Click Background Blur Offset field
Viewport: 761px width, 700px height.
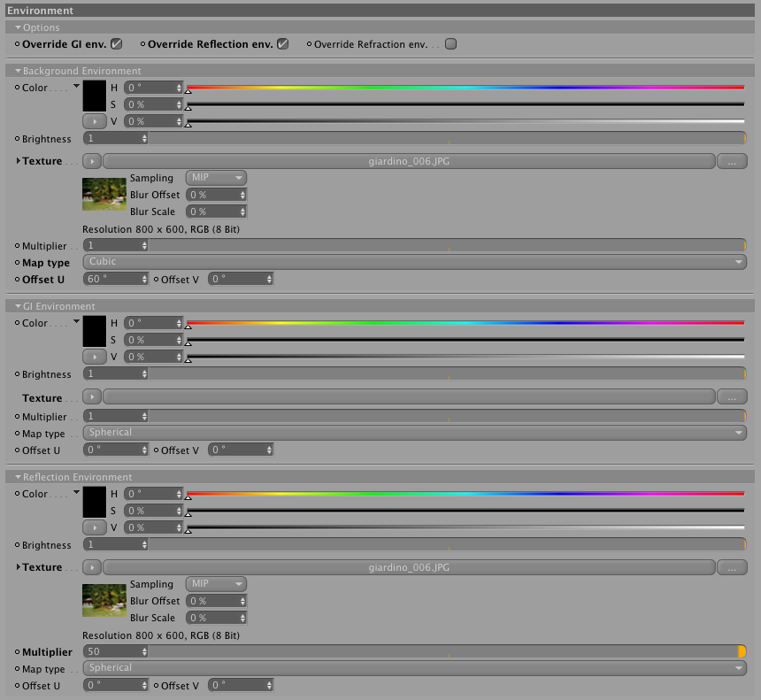click(x=217, y=195)
